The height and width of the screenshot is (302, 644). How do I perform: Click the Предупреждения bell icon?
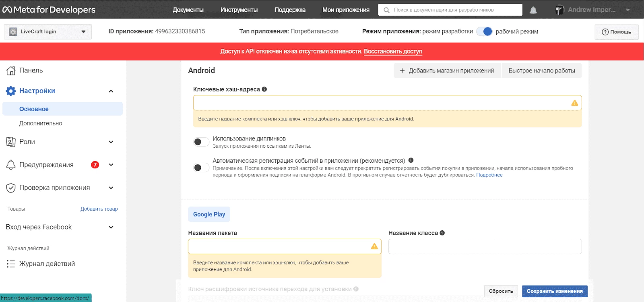click(11, 165)
